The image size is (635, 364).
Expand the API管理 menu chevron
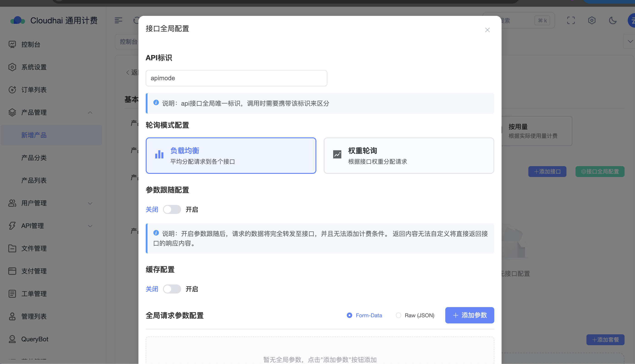click(90, 226)
